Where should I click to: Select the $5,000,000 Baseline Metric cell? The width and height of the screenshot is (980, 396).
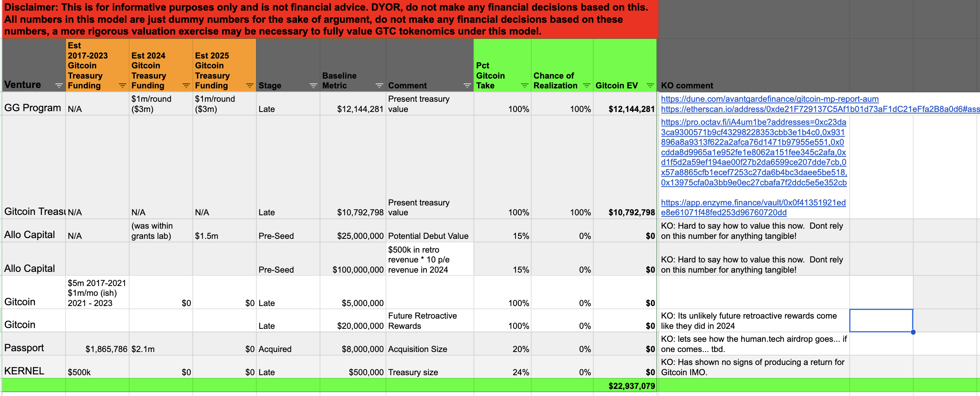[x=353, y=292]
